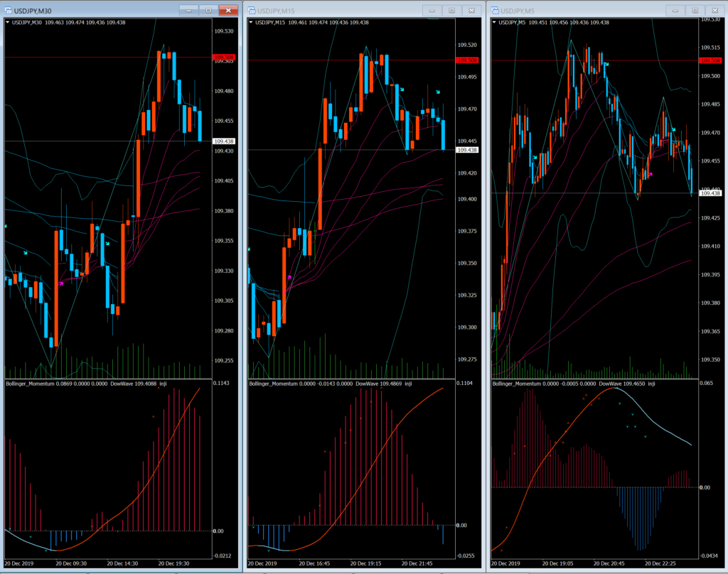Select the magenta arrow marker on M5 chart
This screenshot has width=728, height=574.
click(649, 173)
